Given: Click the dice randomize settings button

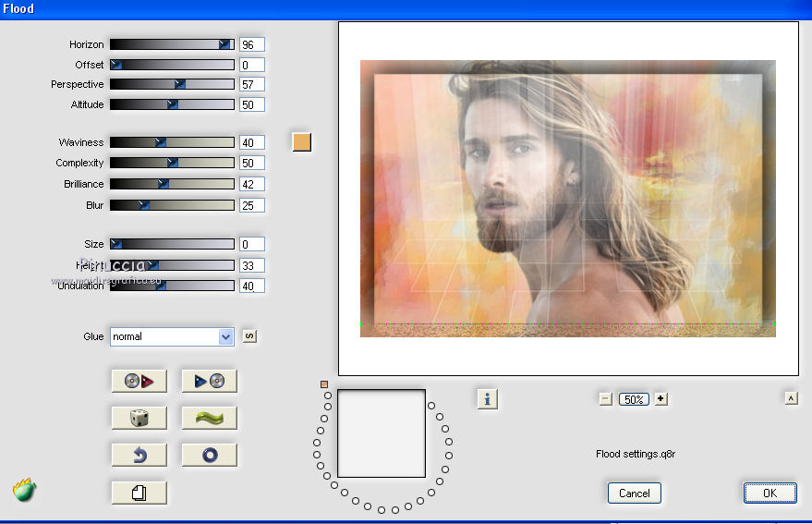Looking at the screenshot, I should 139,418.
